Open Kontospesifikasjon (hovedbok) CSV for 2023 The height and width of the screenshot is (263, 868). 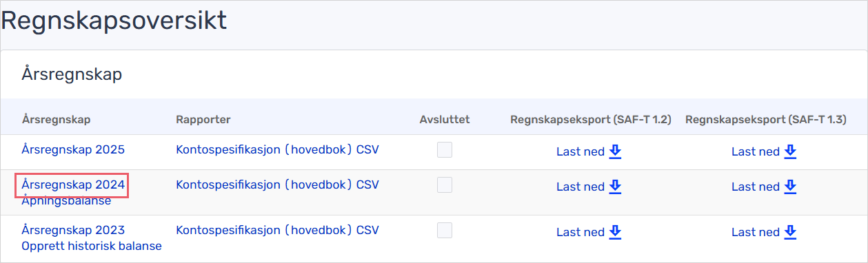(x=277, y=230)
